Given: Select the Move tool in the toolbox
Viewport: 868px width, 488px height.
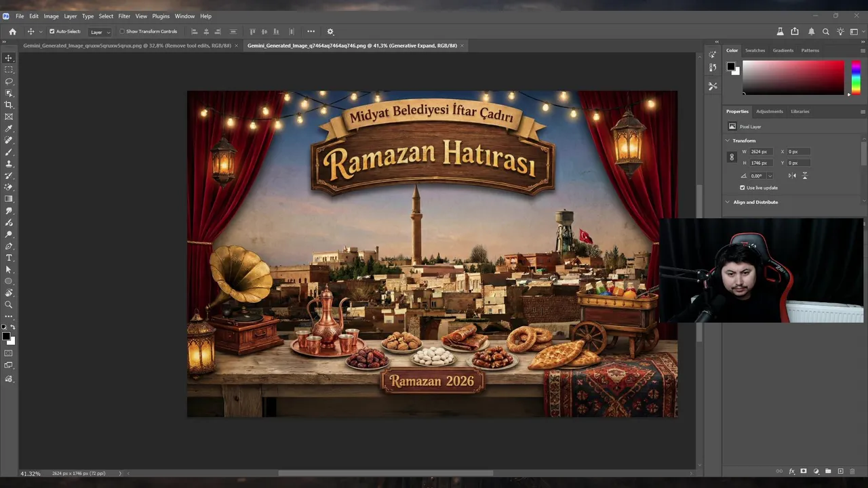Looking at the screenshot, I should point(9,58).
